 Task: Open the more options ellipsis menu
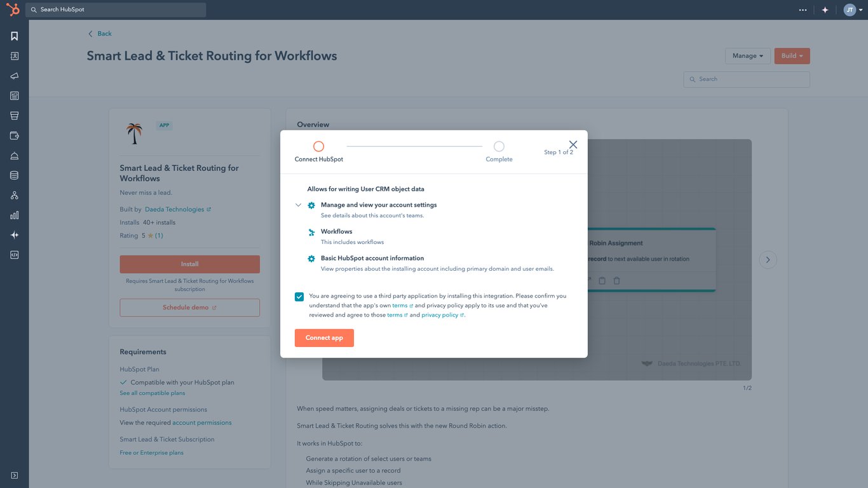803,10
